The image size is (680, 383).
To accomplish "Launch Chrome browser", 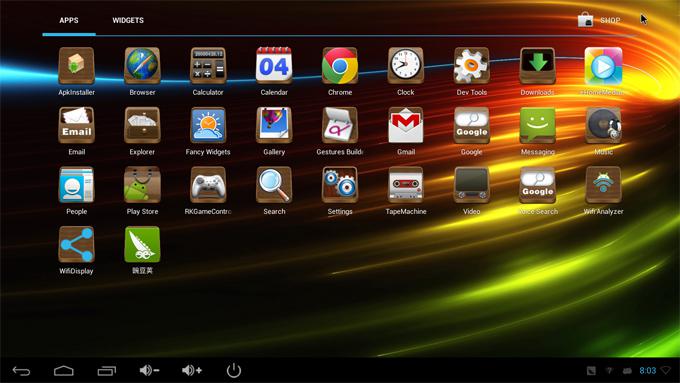I will tap(340, 66).
